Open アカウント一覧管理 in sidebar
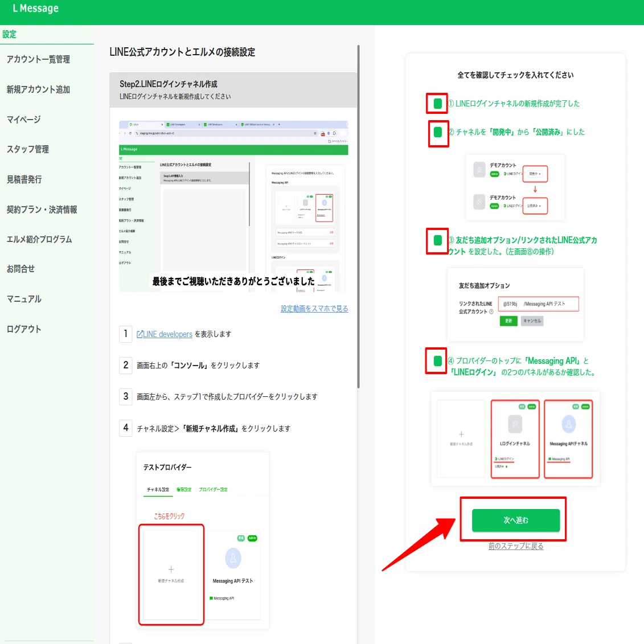Screen dimensions: 644x644 [x=38, y=60]
